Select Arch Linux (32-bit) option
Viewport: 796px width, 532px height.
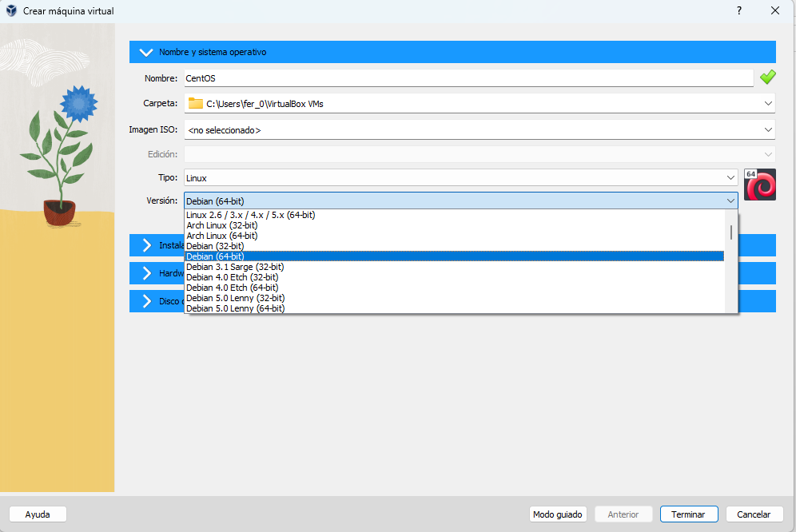point(455,225)
